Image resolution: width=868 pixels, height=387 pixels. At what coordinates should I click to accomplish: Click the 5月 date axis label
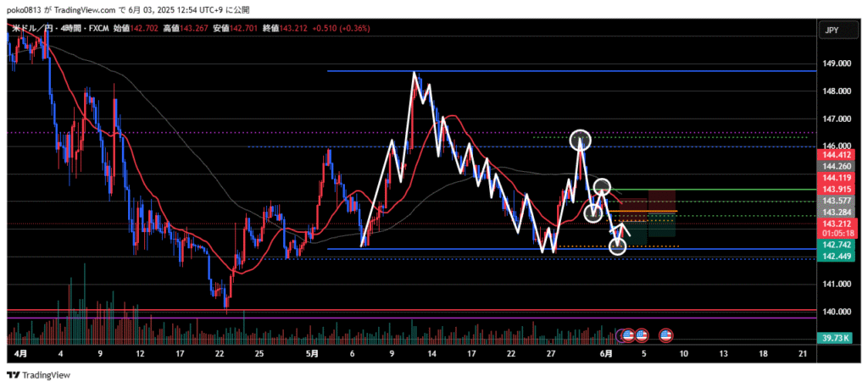click(310, 355)
